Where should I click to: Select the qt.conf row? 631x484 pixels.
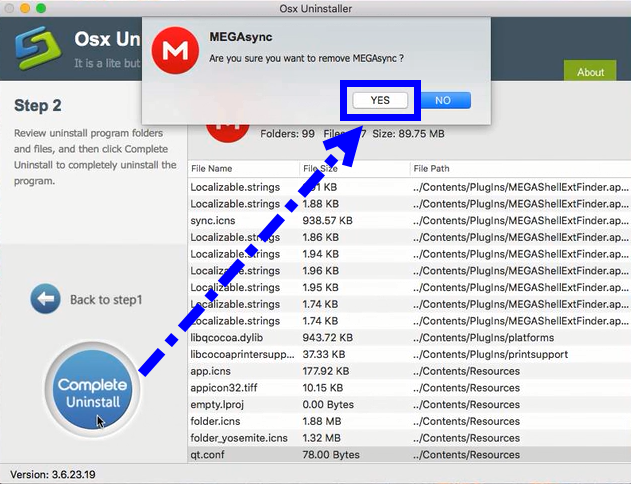click(x=207, y=455)
